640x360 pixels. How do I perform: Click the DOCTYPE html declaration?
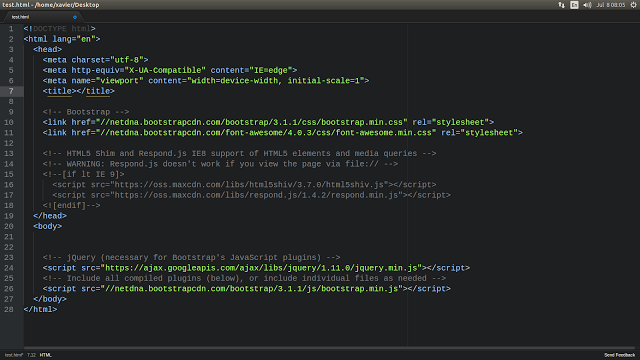[60, 29]
